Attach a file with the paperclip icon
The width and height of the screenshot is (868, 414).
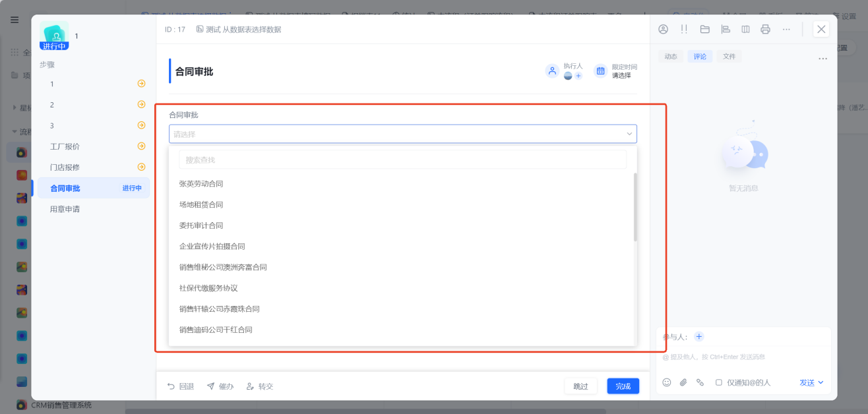[x=683, y=382]
